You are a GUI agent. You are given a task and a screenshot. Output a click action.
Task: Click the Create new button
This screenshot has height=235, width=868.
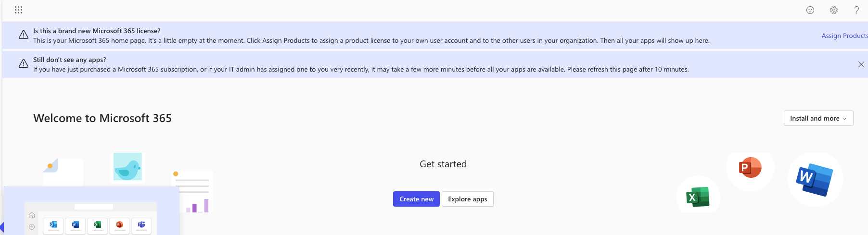click(x=416, y=199)
